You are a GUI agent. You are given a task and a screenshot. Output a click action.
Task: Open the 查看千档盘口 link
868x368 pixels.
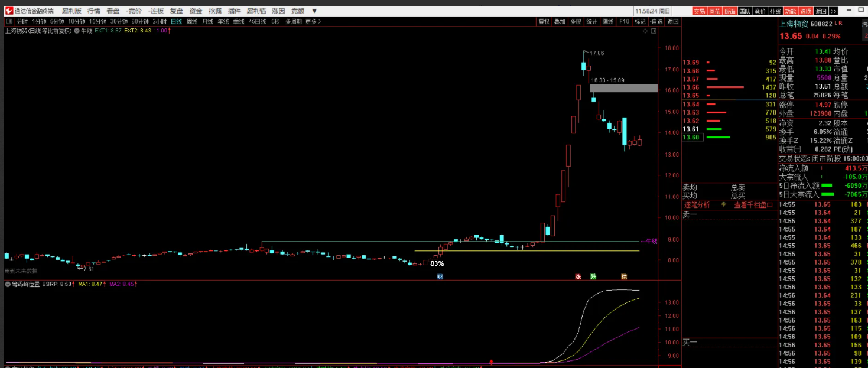753,205
